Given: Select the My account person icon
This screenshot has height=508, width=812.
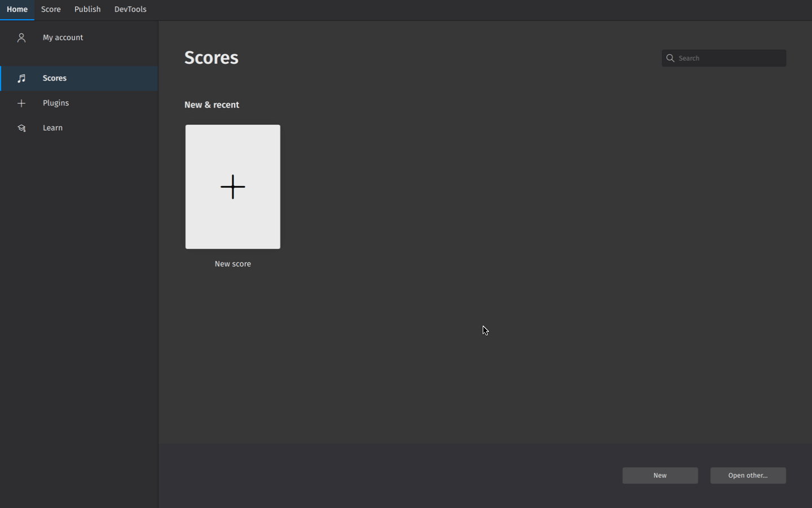Looking at the screenshot, I should point(21,37).
